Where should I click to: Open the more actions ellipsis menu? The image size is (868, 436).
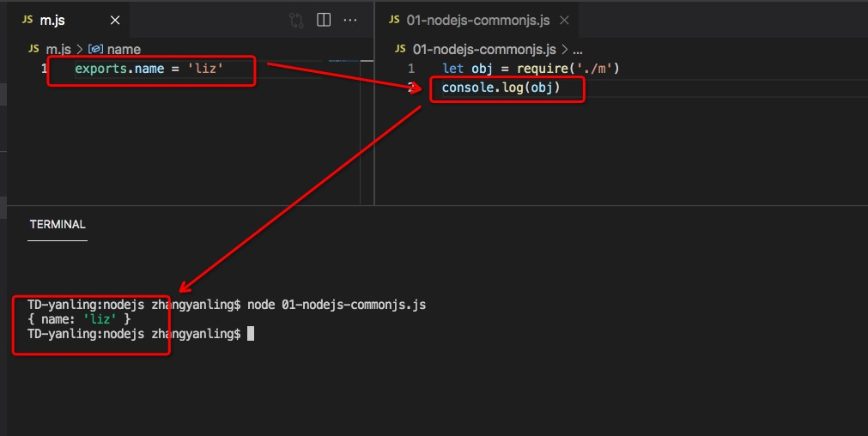click(350, 21)
